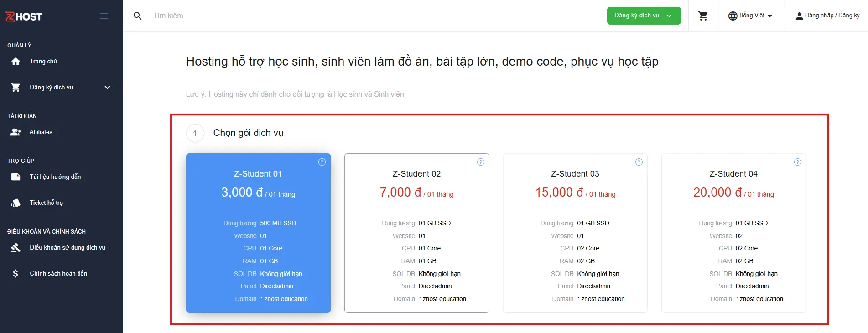Open Điều khoản sử dụng dịch vụ
Image resolution: width=868 pixels, height=333 pixels.
click(x=68, y=247)
